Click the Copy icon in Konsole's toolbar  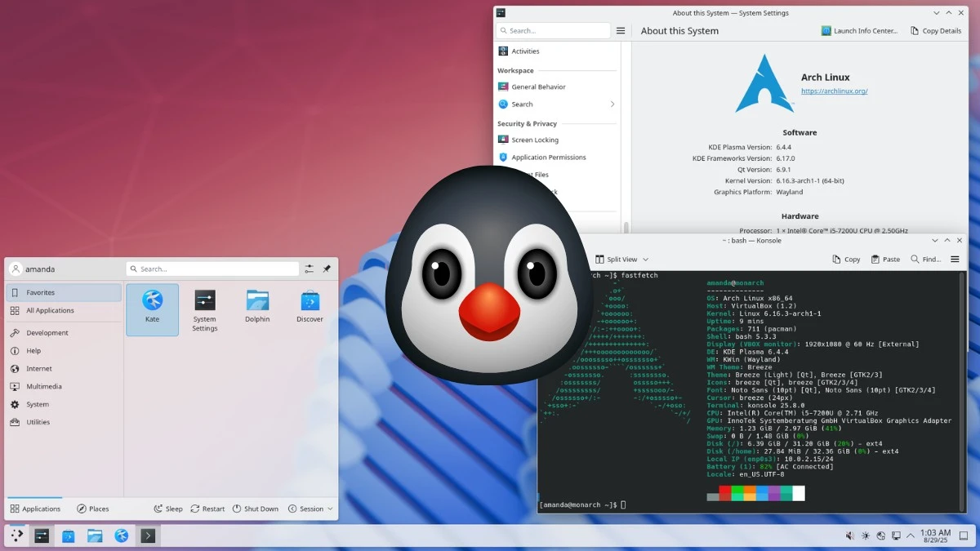846,259
